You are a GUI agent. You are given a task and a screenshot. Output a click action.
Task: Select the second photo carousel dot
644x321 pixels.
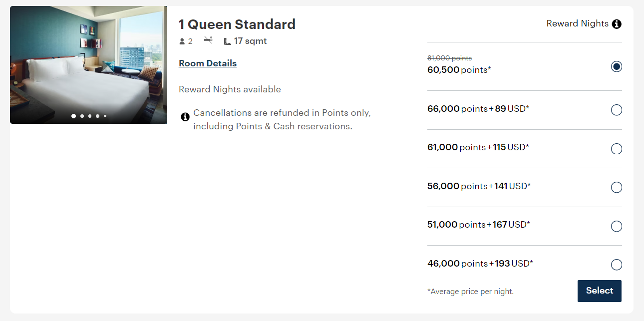click(x=81, y=115)
